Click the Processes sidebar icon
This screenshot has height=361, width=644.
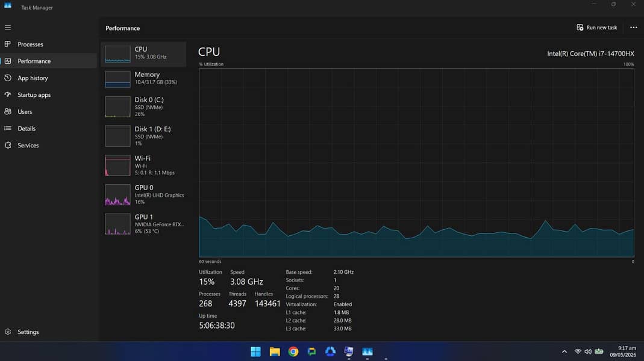click(x=8, y=44)
